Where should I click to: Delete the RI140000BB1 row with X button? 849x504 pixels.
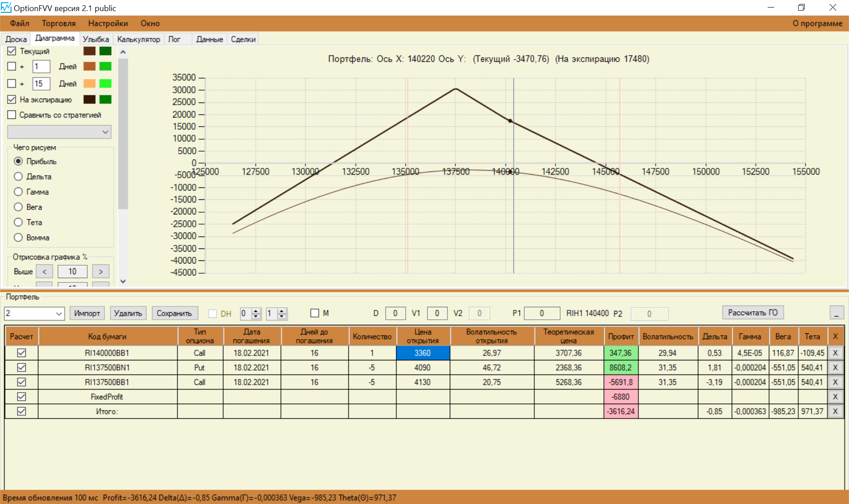click(835, 353)
